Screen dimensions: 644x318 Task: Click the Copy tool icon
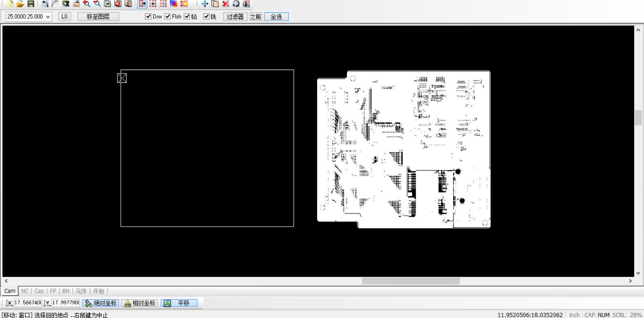pyautogui.click(x=215, y=4)
